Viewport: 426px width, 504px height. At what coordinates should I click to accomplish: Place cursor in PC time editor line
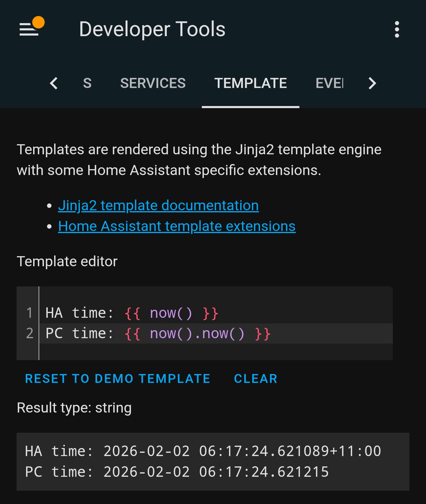(x=216, y=333)
